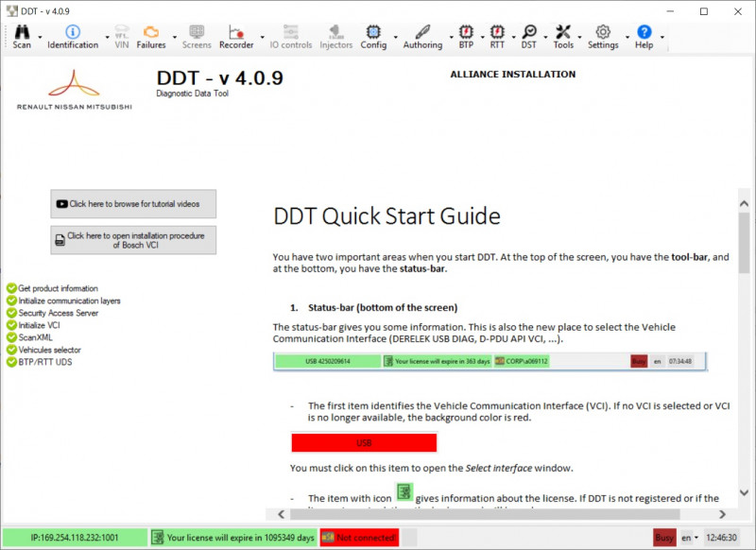Click the green checkmark beside Get product information
756x550 pixels.
[11, 288]
